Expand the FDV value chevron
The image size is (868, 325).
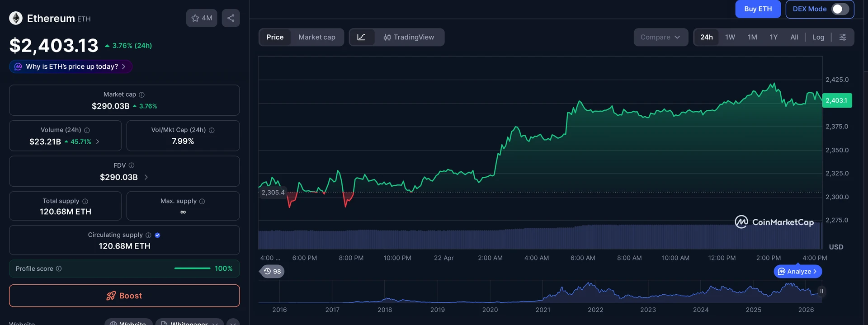(146, 177)
